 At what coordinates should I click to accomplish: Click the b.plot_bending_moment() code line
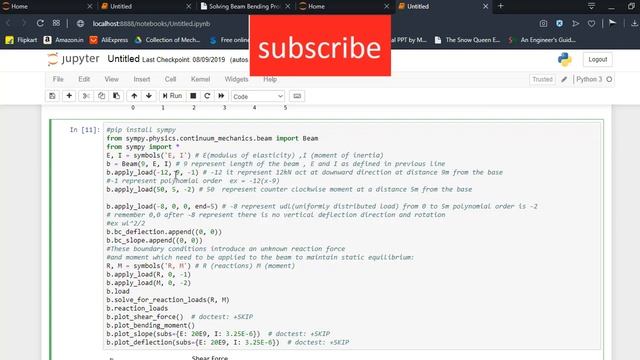coord(151,325)
